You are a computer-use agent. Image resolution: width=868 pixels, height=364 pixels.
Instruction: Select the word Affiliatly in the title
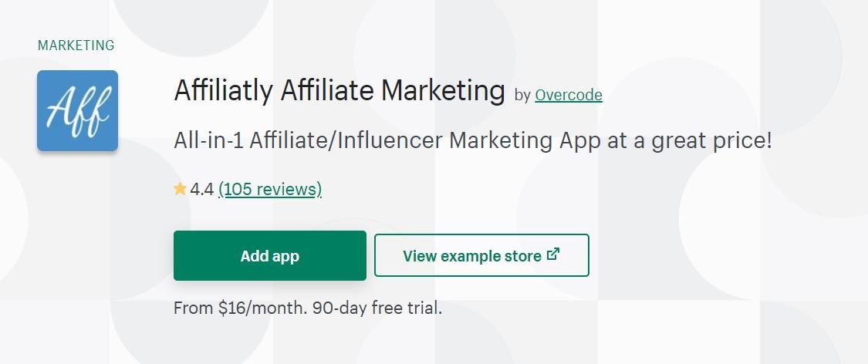pyautogui.click(x=224, y=91)
